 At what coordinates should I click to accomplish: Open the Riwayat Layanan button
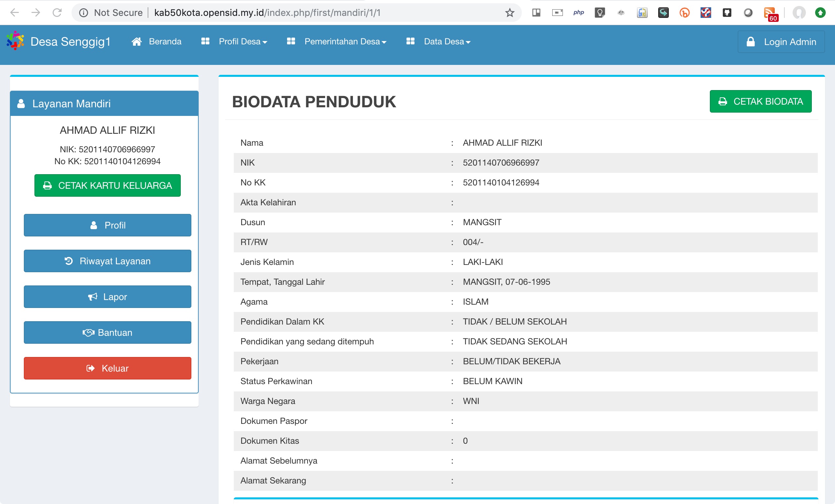(x=107, y=261)
